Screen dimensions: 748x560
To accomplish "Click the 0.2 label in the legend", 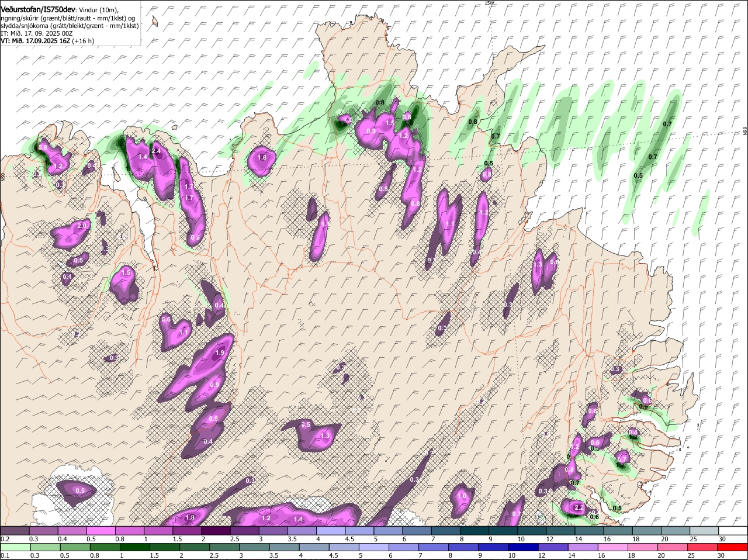I will [x=5, y=538].
